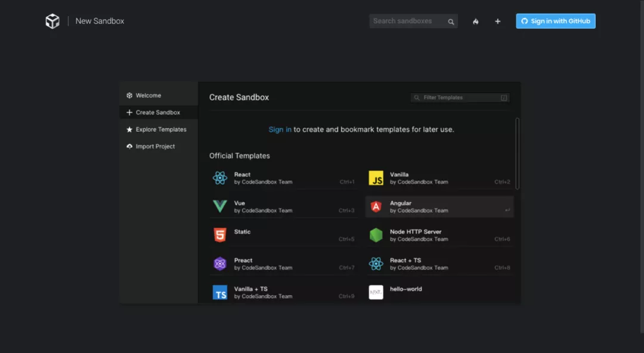The image size is (644, 353).
Task: Open the Welcome tab
Action: pyautogui.click(x=148, y=95)
